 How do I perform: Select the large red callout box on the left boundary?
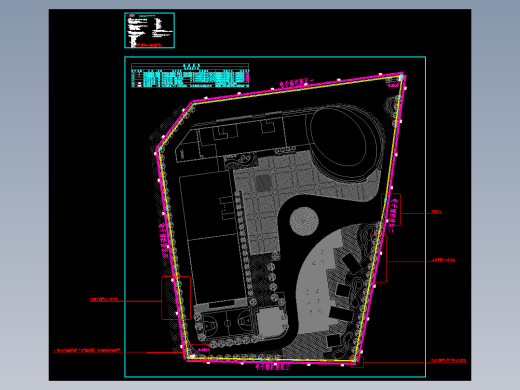[x=176, y=298]
